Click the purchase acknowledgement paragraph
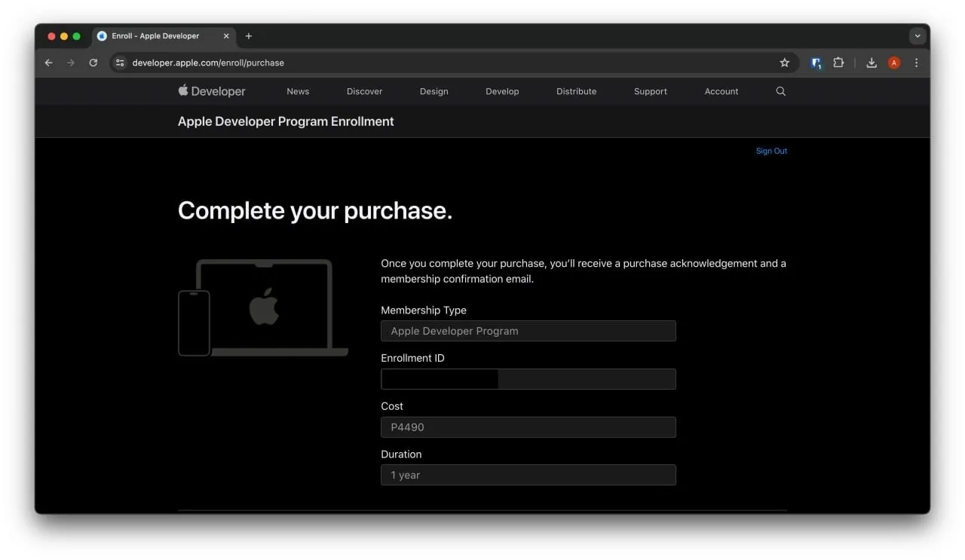Screen dimensions: 965x560 tap(584, 271)
